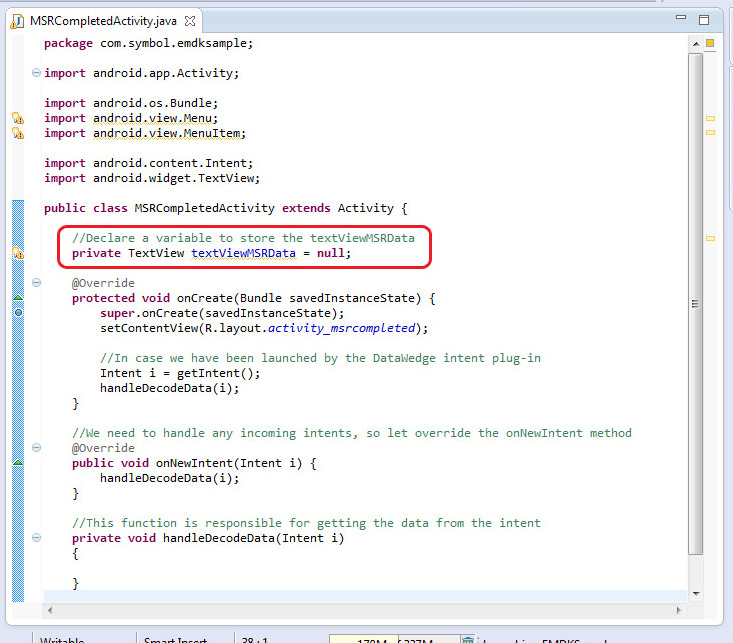Maximize the editor pane

click(705, 19)
